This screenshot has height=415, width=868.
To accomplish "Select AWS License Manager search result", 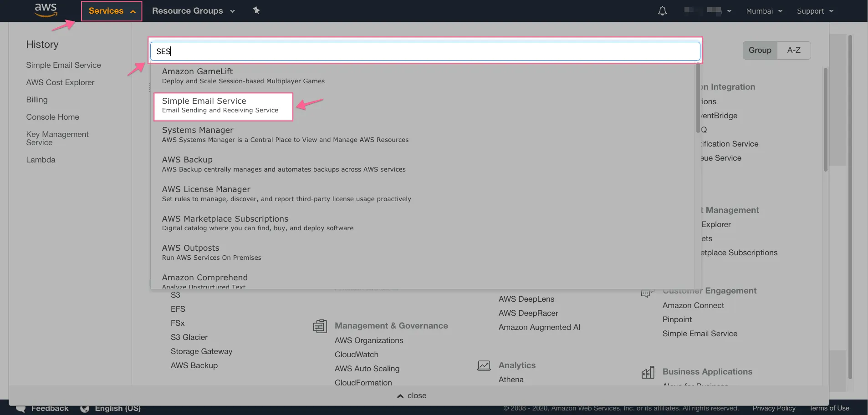I will 286,194.
